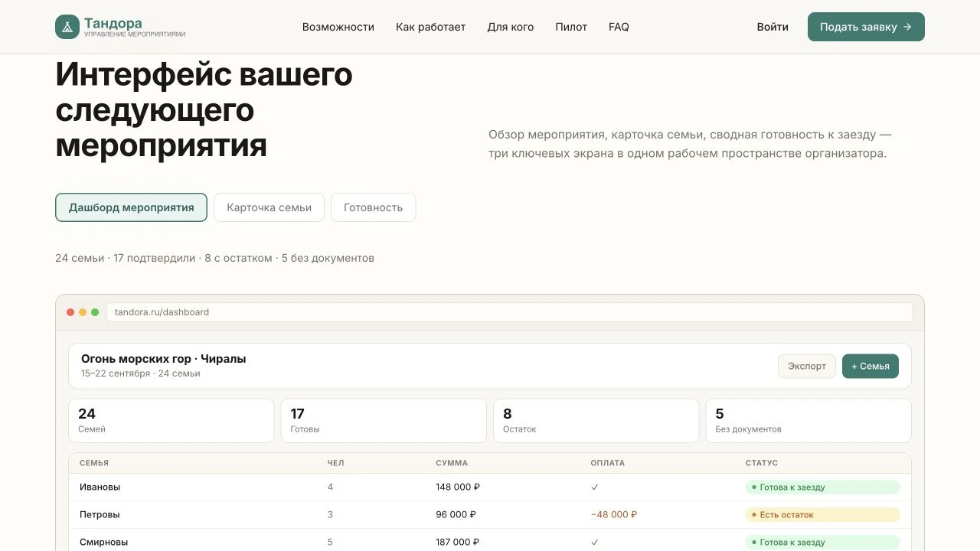Image resolution: width=980 pixels, height=551 pixels.
Task: Click the СУММА column header
Action: point(452,463)
